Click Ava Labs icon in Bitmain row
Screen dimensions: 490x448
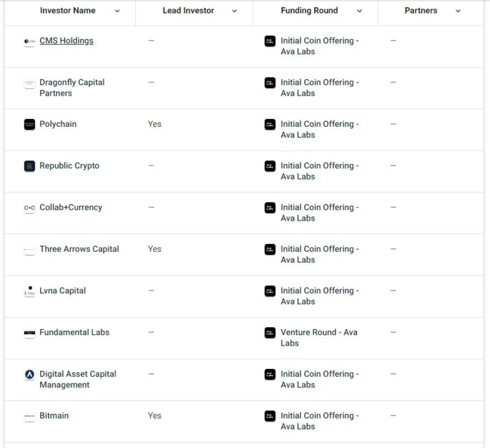[x=270, y=416]
